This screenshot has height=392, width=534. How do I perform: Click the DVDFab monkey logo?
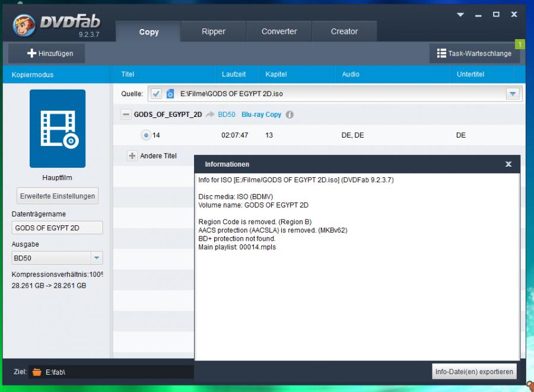coord(24,26)
